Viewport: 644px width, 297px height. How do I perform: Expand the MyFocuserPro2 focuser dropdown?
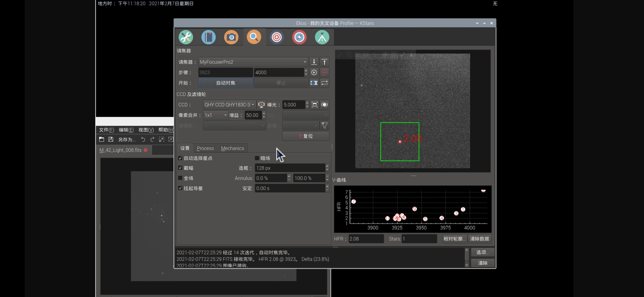click(253, 62)
